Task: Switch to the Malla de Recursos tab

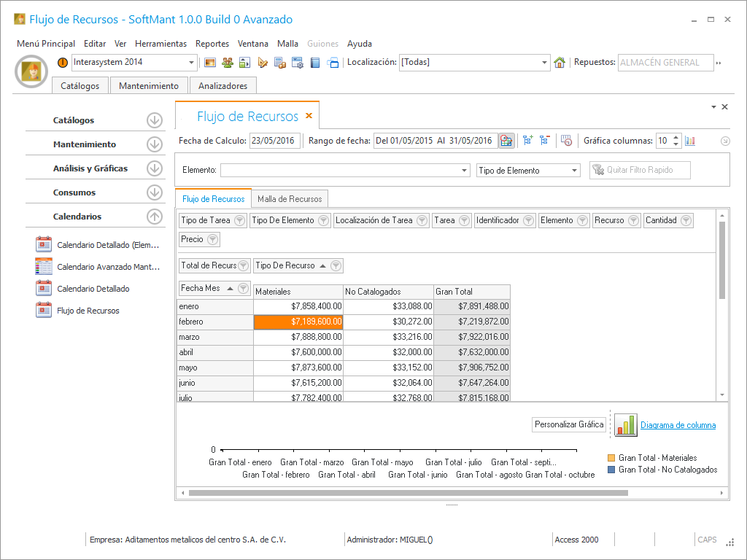Action: (290, 198)
